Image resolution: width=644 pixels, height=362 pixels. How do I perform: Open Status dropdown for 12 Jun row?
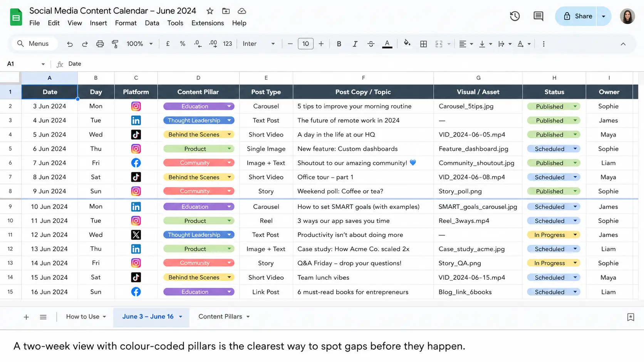575,235
